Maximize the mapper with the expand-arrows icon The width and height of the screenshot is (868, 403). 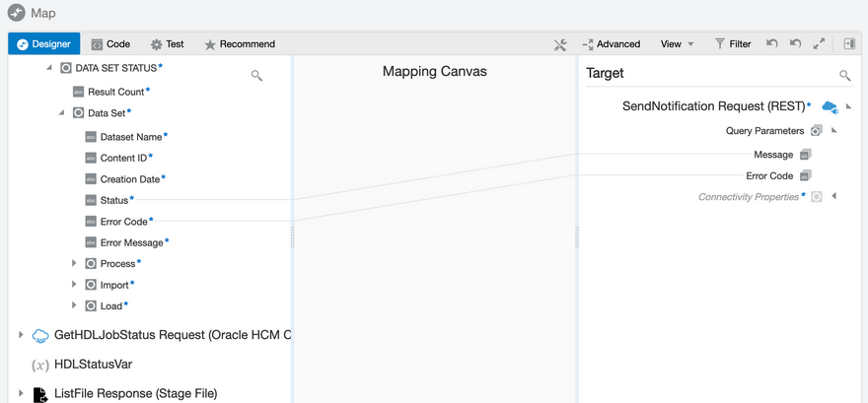819,44
